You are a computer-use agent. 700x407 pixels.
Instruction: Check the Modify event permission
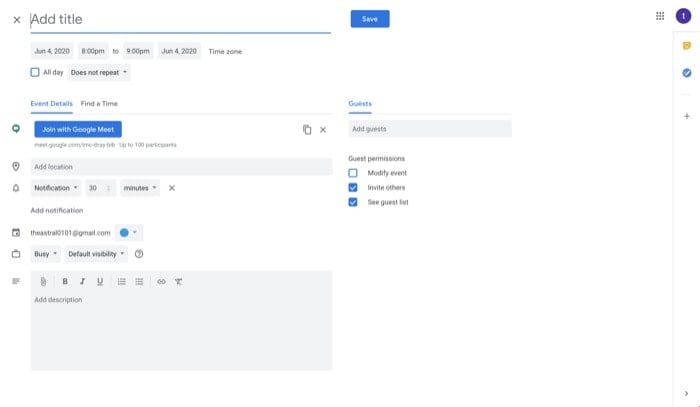pos(353,173)
